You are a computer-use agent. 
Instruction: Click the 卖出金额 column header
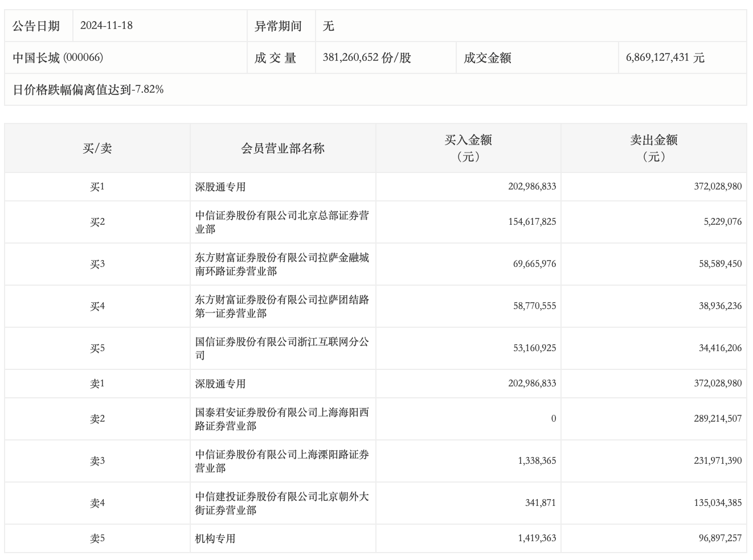tap(653, 148)
